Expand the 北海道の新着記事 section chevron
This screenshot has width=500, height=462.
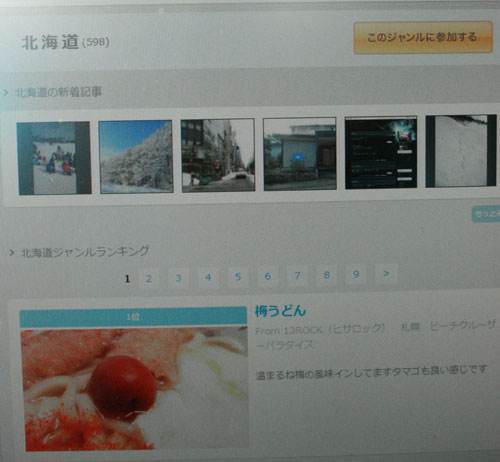coord(5,93)
